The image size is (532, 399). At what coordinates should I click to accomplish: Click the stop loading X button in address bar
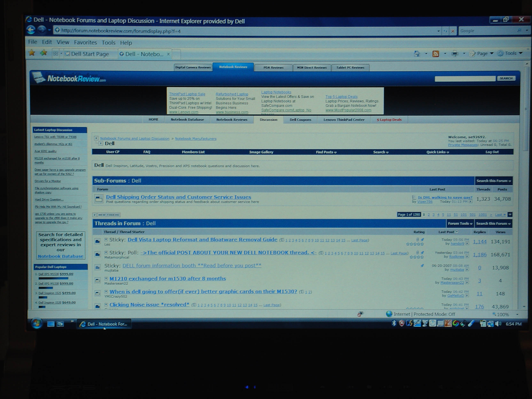coord(453,31)
